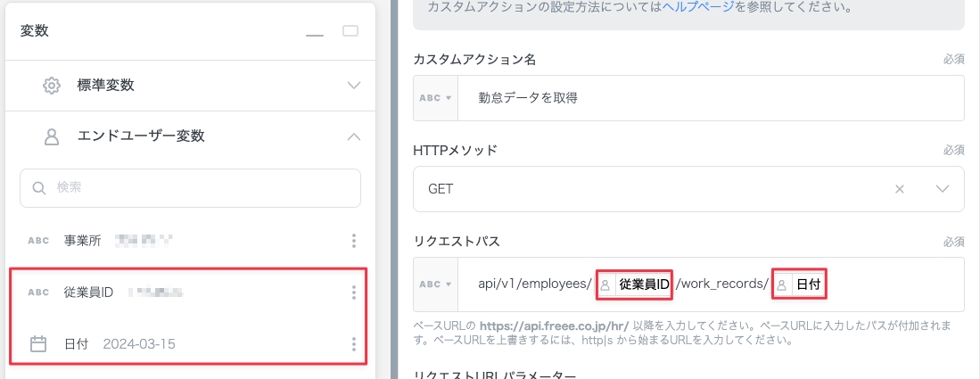Expand the 標準変数 section chevron
The width and height of the screenshot is (980, 379).
[x=354, y=86]
